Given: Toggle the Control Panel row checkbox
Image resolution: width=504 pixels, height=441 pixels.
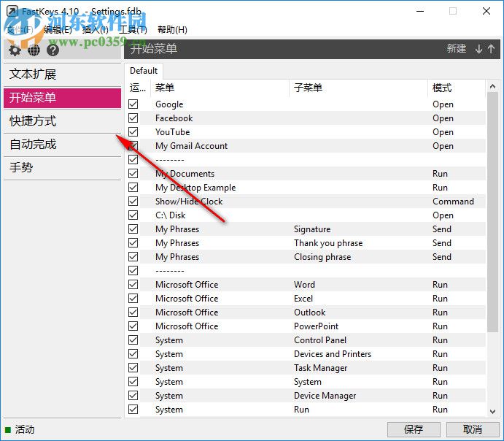Looking at the screenshot, I should tap(133, 340).
